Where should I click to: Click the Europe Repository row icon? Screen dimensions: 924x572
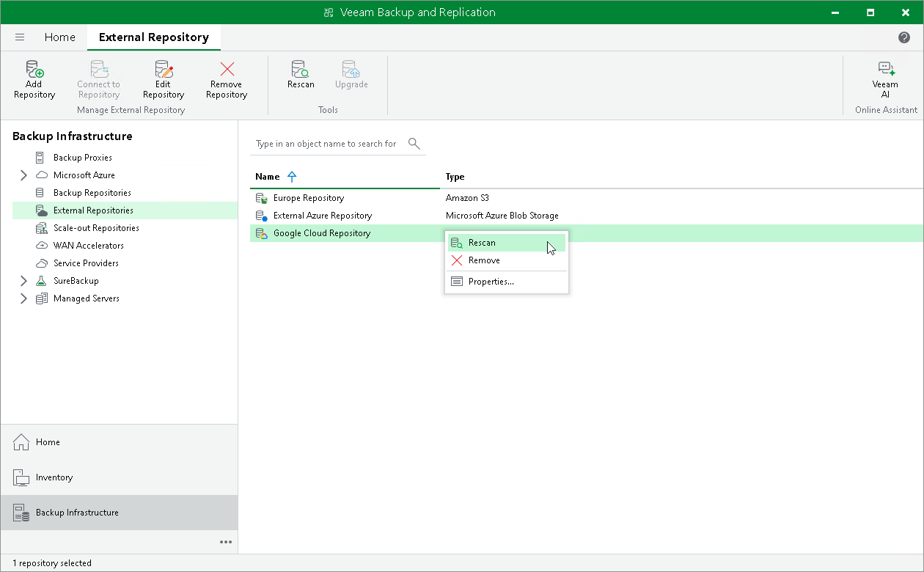(261, 198)
